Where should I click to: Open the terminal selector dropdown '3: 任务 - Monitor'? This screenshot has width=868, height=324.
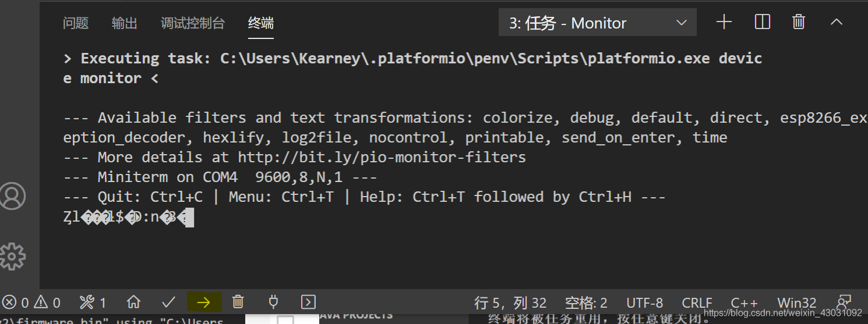click(598, 23)
